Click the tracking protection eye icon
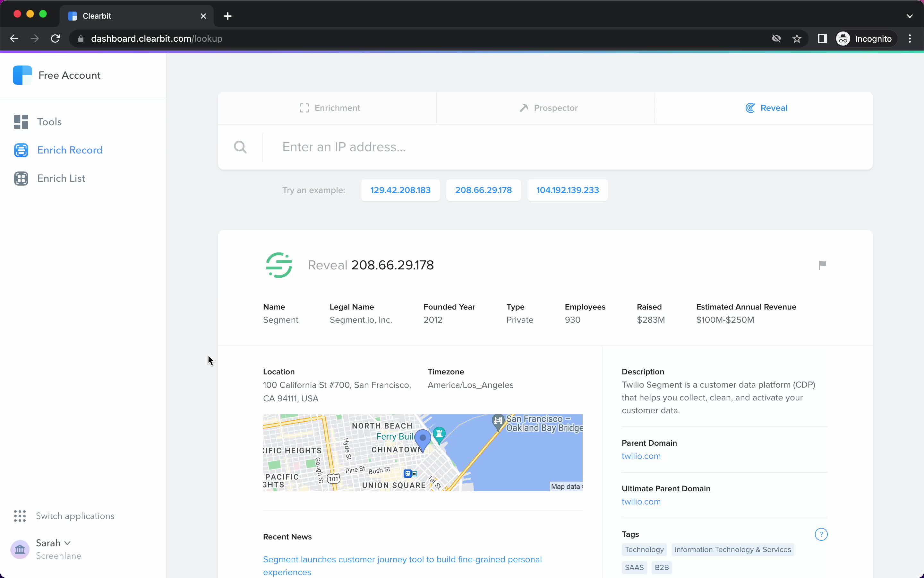924x578 pixels. (776, 39)
